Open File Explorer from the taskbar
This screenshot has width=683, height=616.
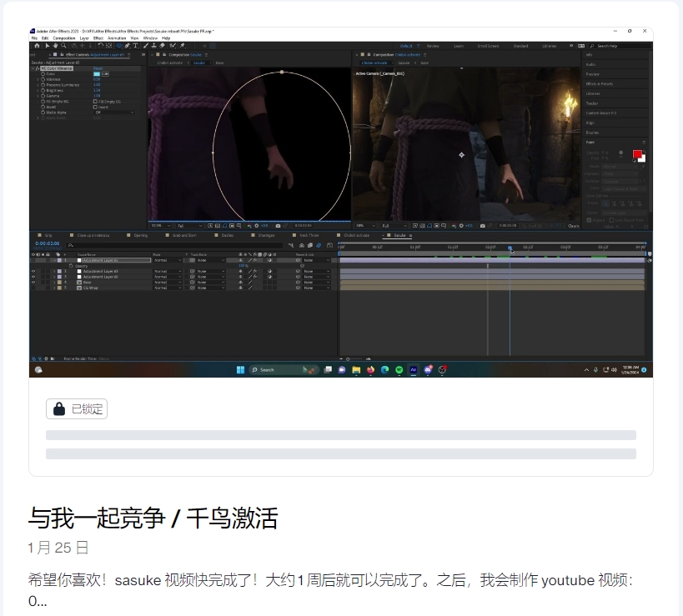coord(356,369)
